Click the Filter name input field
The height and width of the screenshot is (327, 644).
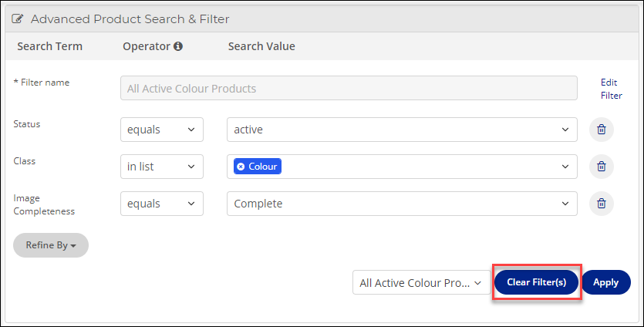point(349,88)
